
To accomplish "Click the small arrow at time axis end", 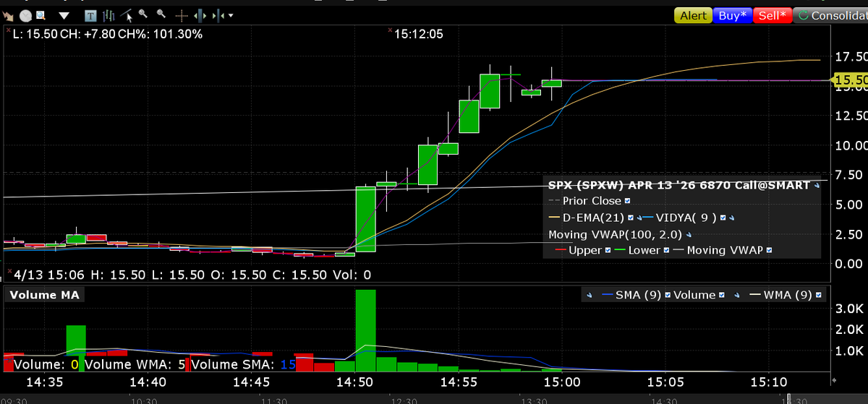I will [x=833, y=379].
